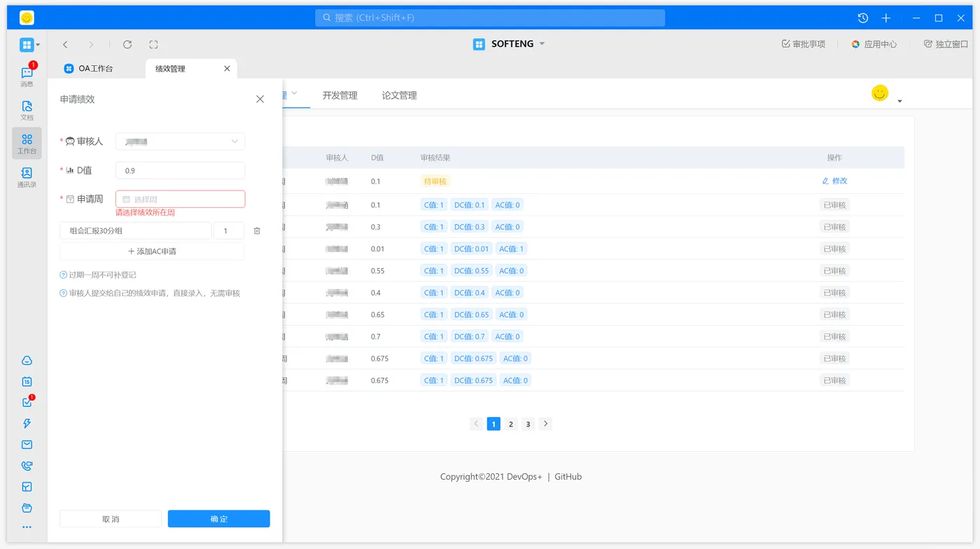Screen dimensions: 980x549
Task: Open history clock icon in title bar
Action: 862,18
